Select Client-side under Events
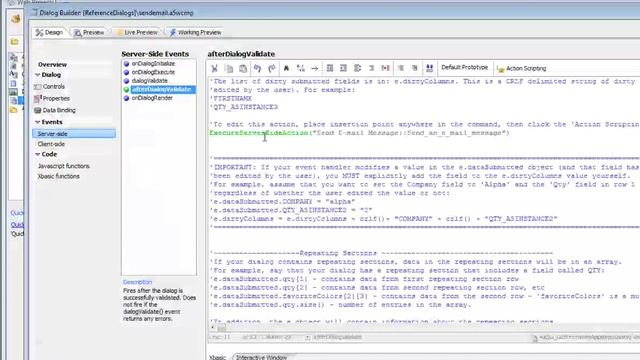The image size is (640, 360). pos(51,144)
